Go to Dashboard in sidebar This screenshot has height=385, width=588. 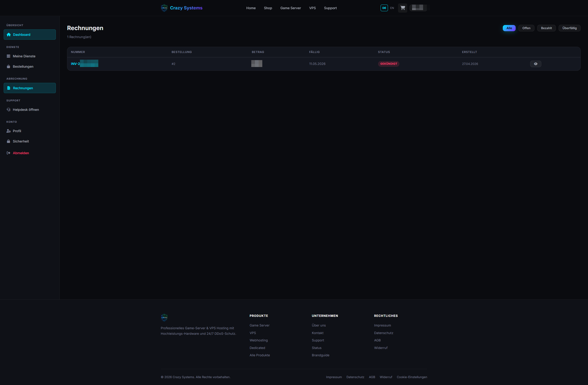(x=30, y=35)
